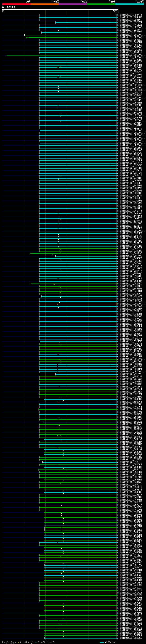Click the cyan ~100% identity legend swatch
The height and width of the screenshot is (644, 146).
130,4
